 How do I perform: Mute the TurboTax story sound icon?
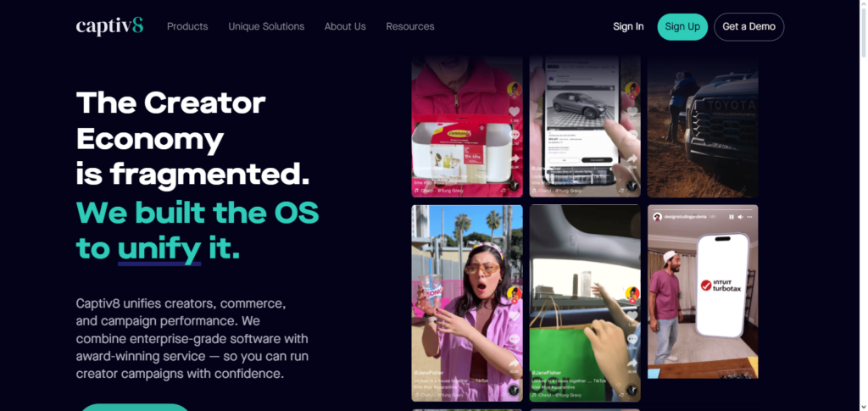[x=741, y=217]
